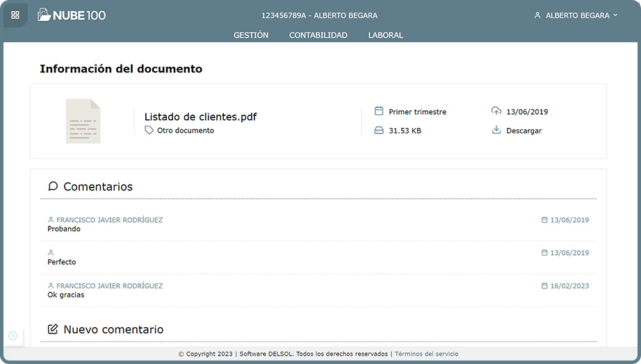Open the CONTABILIDAD menu
The height and width of the screenshot is (364, 641).
[x=318, y=35]
